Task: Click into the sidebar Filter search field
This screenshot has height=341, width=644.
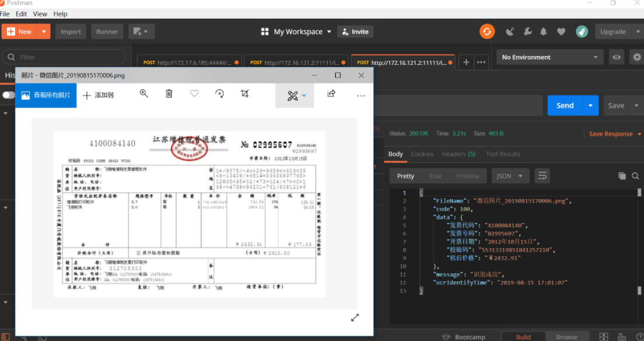Action: (64, 57)
